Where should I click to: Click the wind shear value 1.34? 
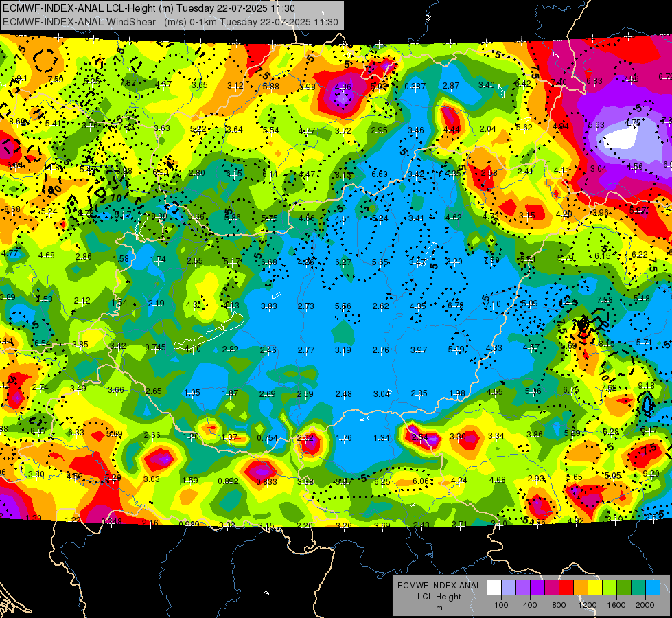coord(382,438)
